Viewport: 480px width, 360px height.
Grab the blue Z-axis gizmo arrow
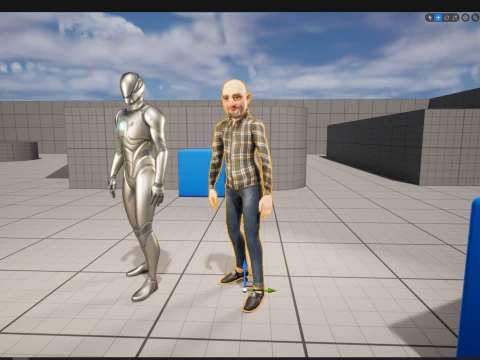[244, 271]
